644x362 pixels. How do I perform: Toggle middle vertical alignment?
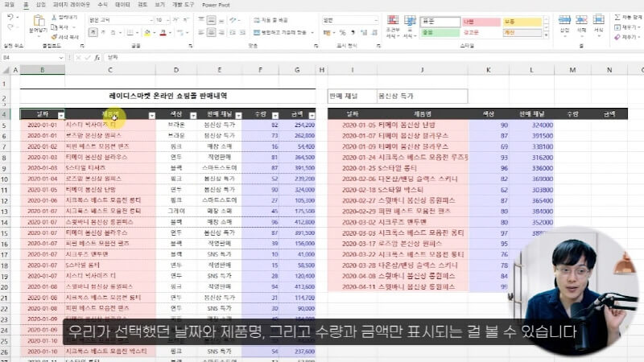point(211,19)
